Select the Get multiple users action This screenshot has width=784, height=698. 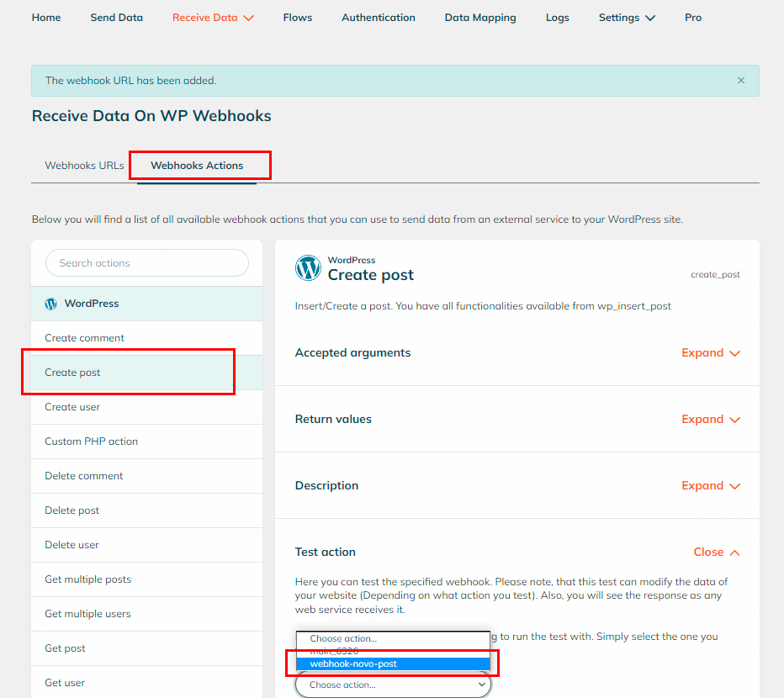(147, 614)
